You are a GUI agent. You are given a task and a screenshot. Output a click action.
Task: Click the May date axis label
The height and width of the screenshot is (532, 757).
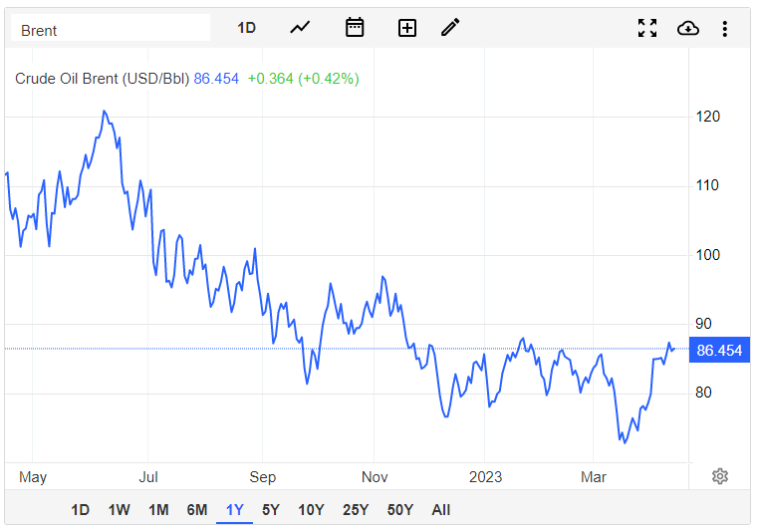pyautogui.click(x=33, y=477)
